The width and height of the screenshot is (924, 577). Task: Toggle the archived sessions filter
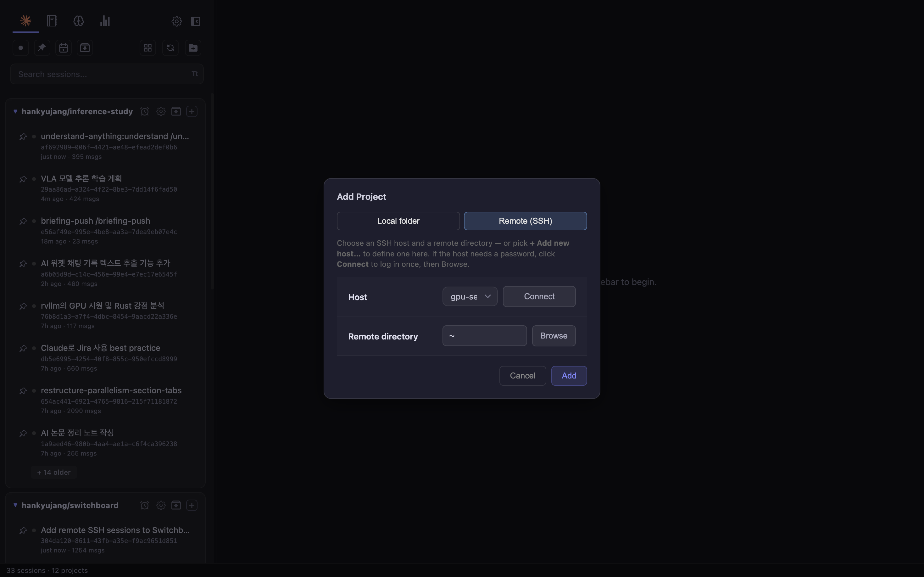(x=85, y=48)
